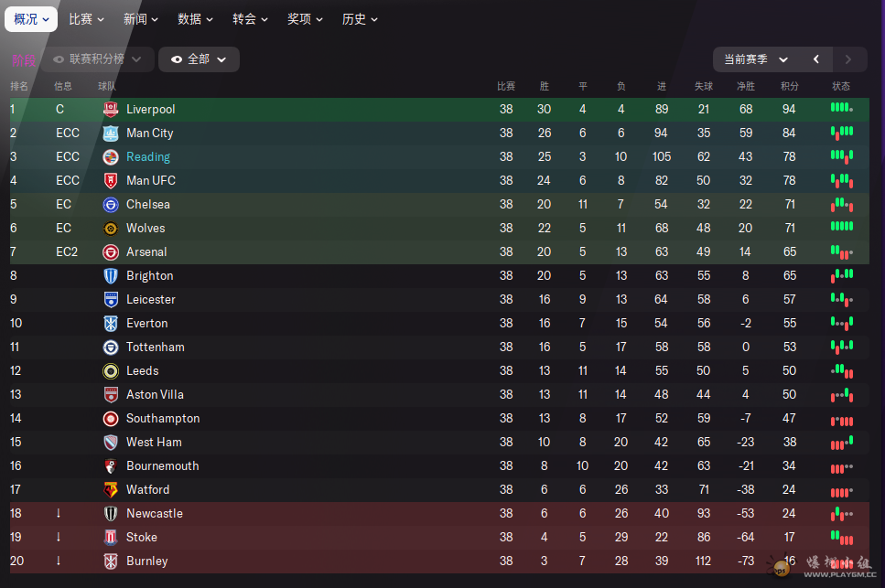Click the Chelsea club badge
The image size is (885, 588).
click(111, 205)
